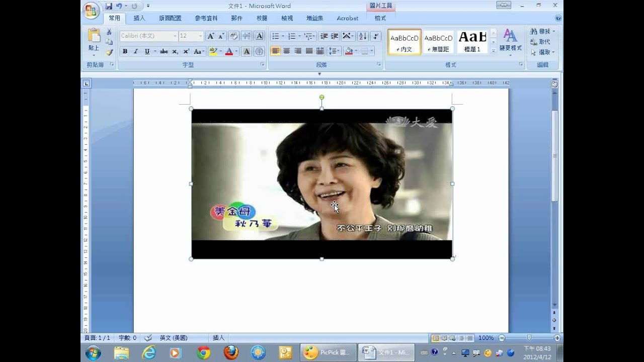Click the vertical scrollbar thumb
The height and width of the screenshot is (362, 644).
(x=554, y=156)
